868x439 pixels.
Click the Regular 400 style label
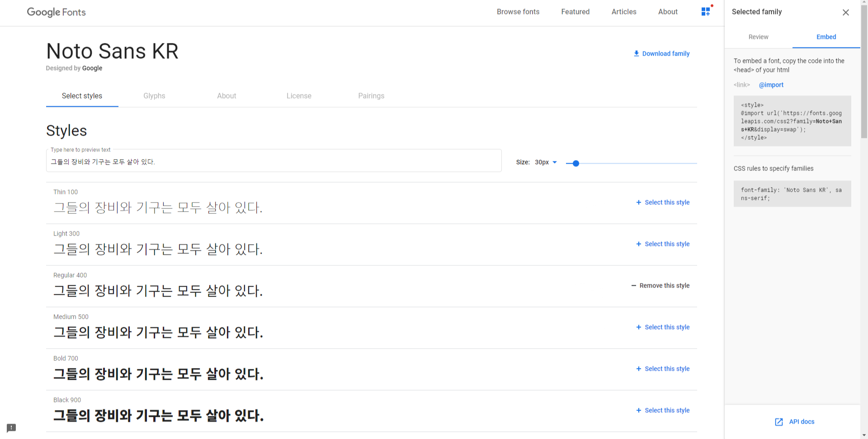(70, 275)
